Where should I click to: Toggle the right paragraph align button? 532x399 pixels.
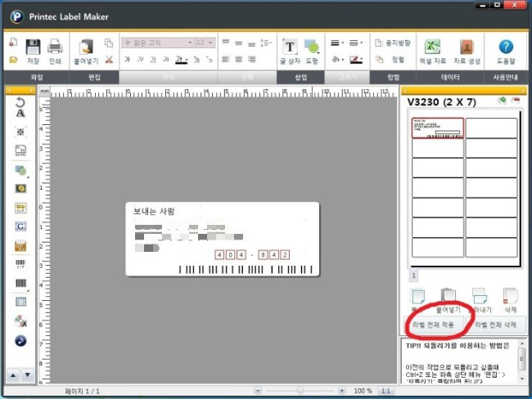tap(251, 60)
